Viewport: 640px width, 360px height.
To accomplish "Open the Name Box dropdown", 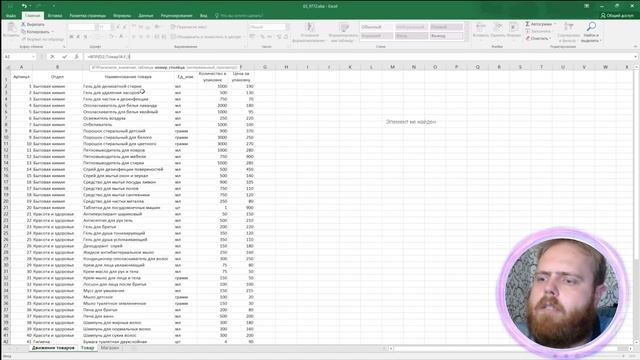I will pos(33,57).
